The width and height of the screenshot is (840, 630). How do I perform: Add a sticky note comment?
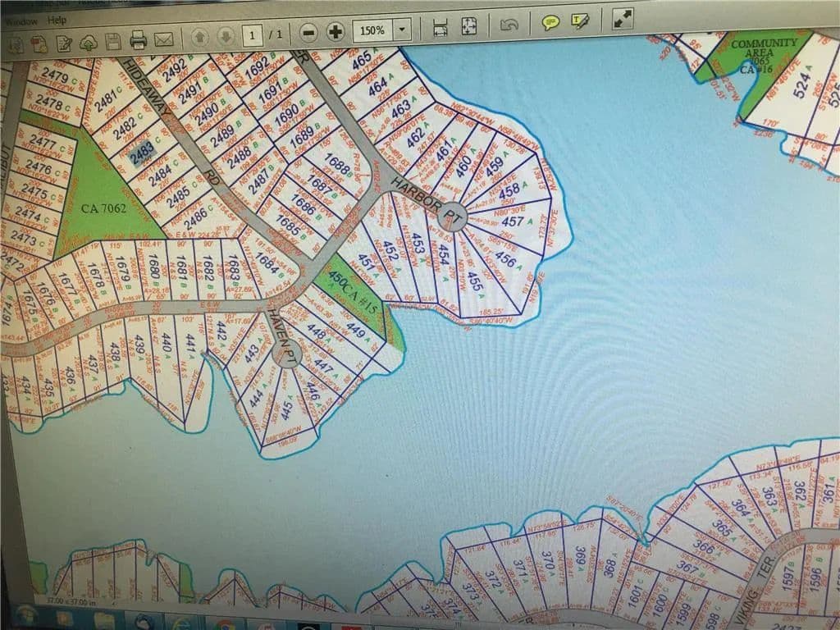coord(550,22)
